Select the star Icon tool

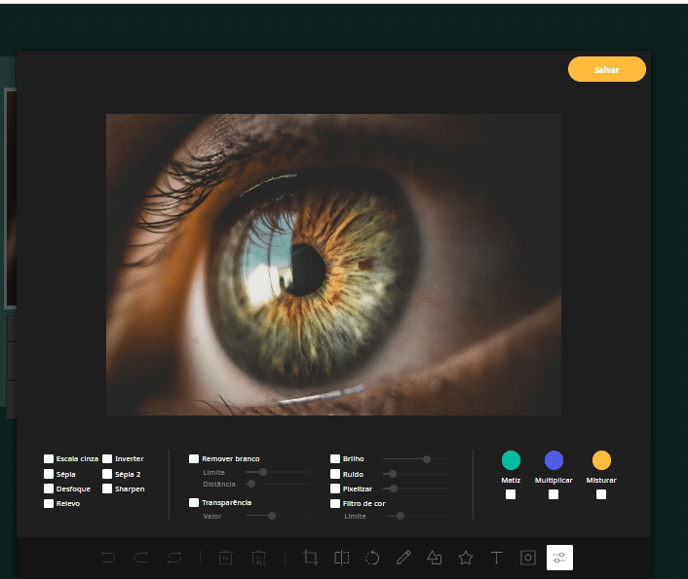[x=466, y=558]
